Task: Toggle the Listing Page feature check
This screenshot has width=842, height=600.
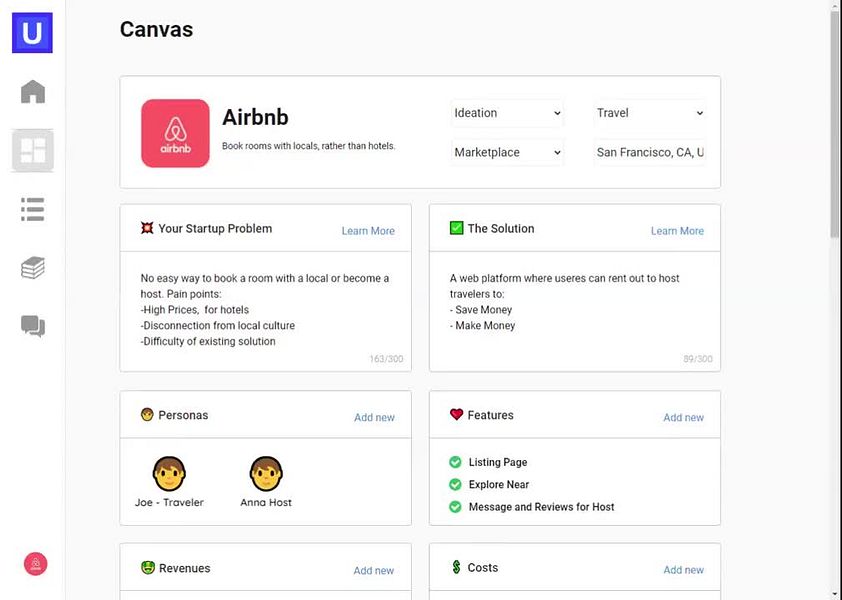Action: tap(455, 462)
